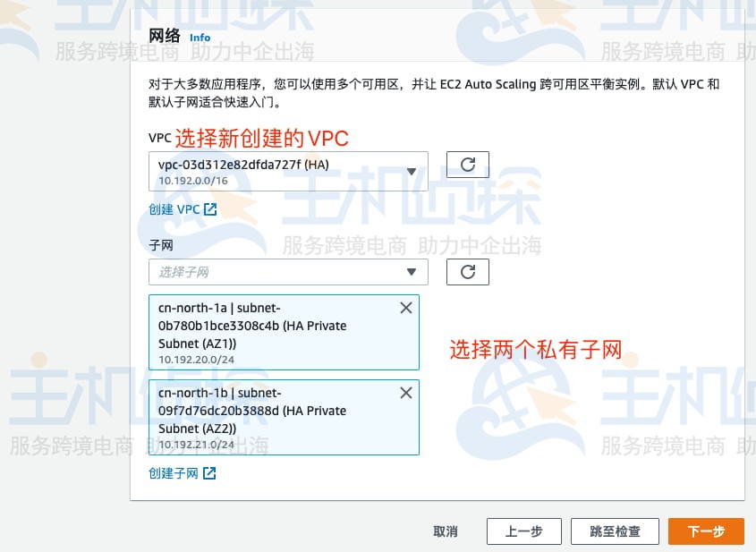
Task: Click the X on the HA Private Subnet AZ1
Action: 405,307
